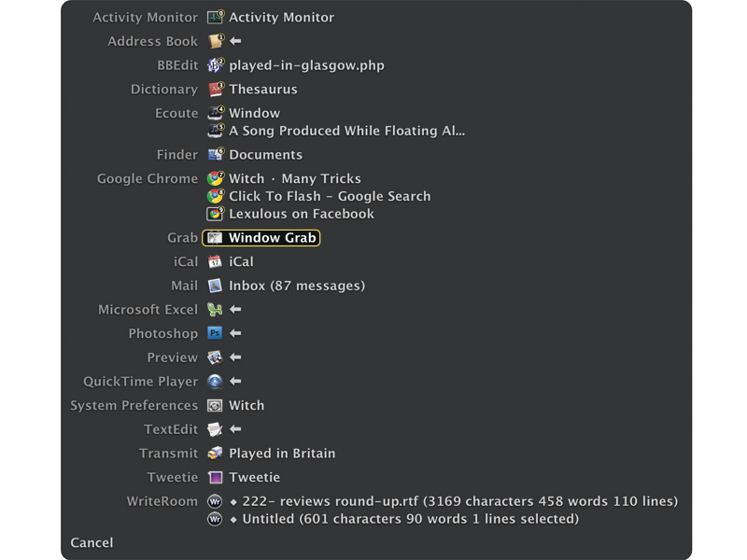Click the BBEdit app label
Image resolution: width=747 pixels, height=560 pixels.
tap(177, 65)
